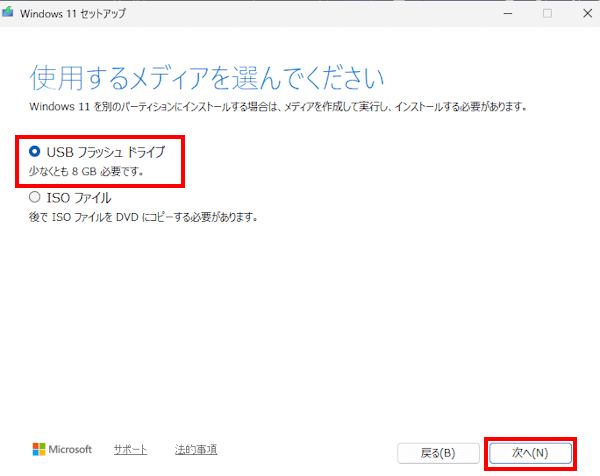Open the サポート link
Screen dimensions: 600x476
click(x=130, y=450)
